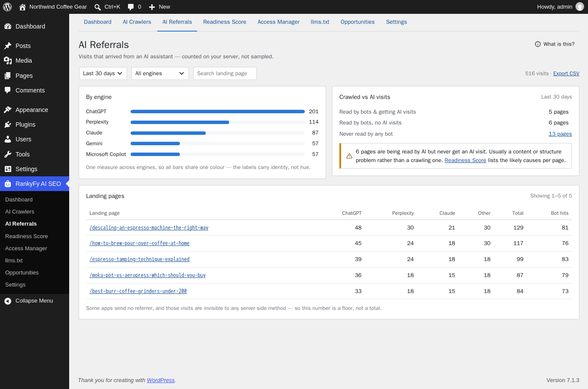Click the Export CSV link
This screenshot has height=389, width=588.
566,73
